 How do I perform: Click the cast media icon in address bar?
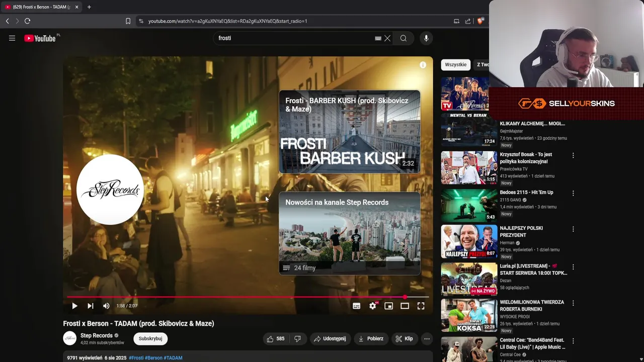point(456,21)
